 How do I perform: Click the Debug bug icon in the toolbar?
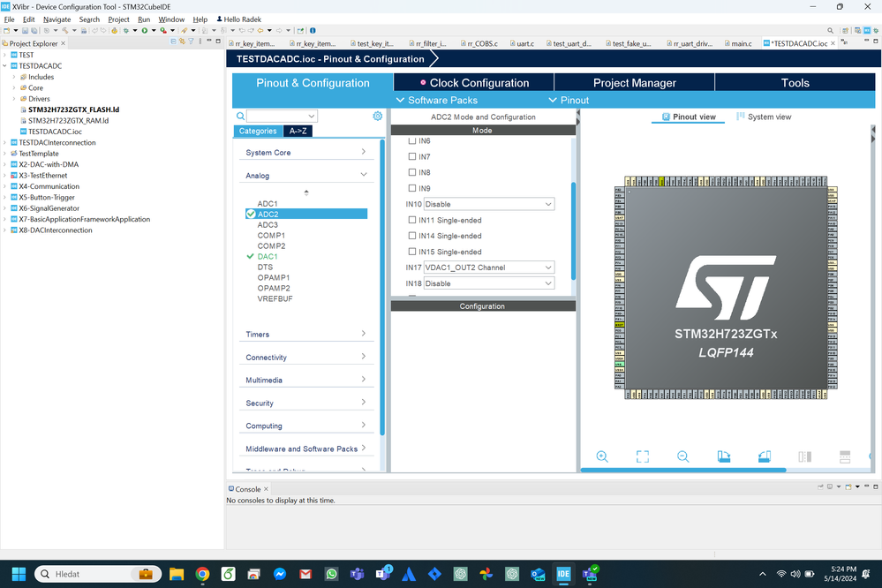126,30
